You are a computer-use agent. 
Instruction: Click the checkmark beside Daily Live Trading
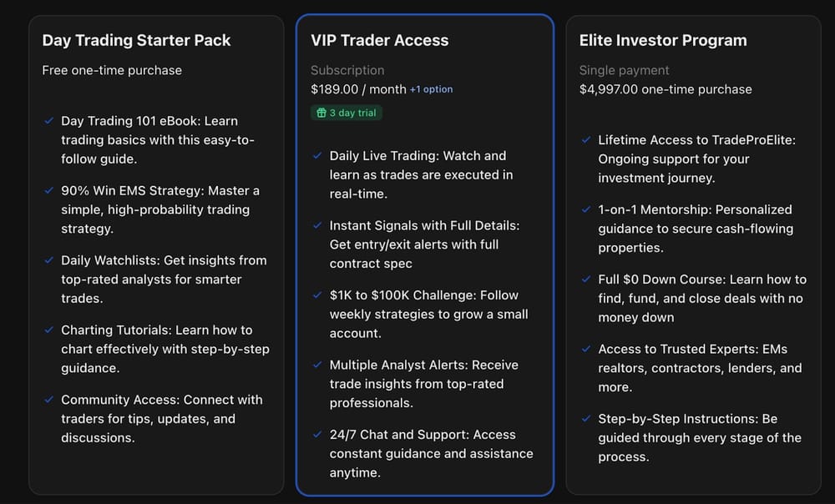(x=317, y=155)
